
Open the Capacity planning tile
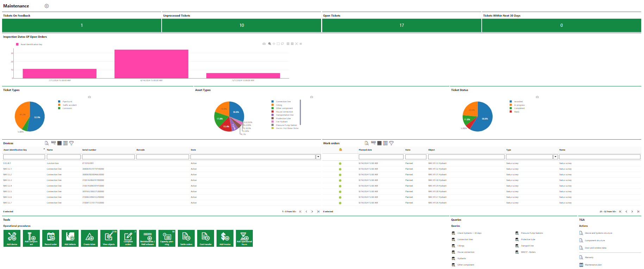tap(167, 238)
